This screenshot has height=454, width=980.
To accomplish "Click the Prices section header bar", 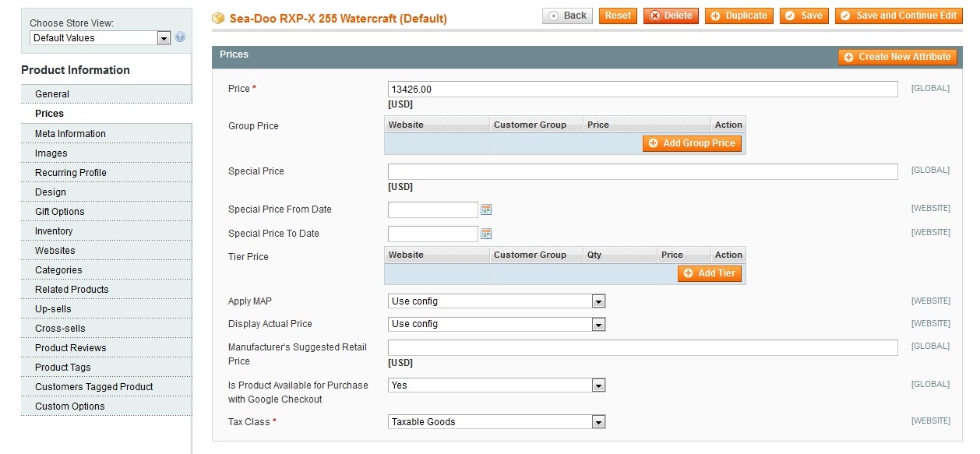I will pos(587,57).
